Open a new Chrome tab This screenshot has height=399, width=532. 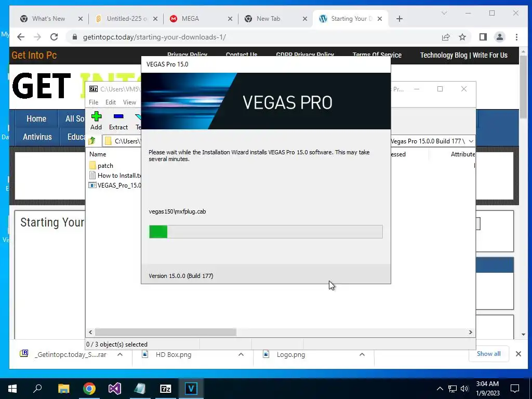pos(400,19)
